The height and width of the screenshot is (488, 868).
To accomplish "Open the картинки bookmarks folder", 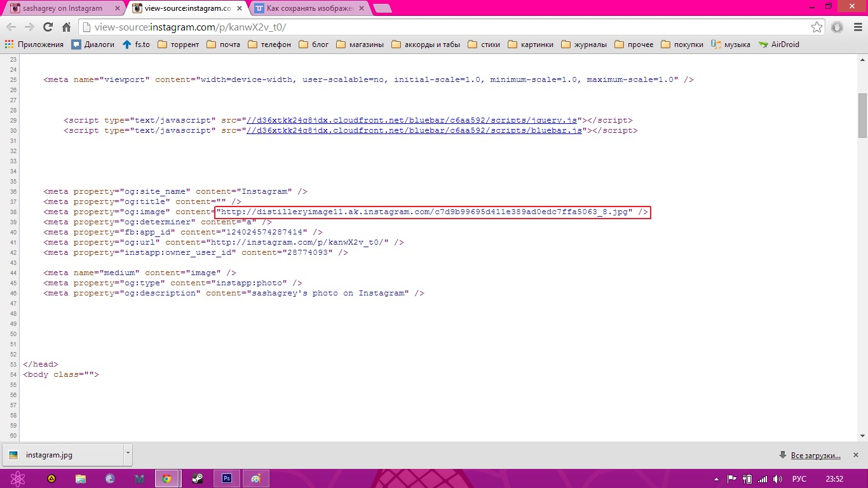I will coord(530,44).
